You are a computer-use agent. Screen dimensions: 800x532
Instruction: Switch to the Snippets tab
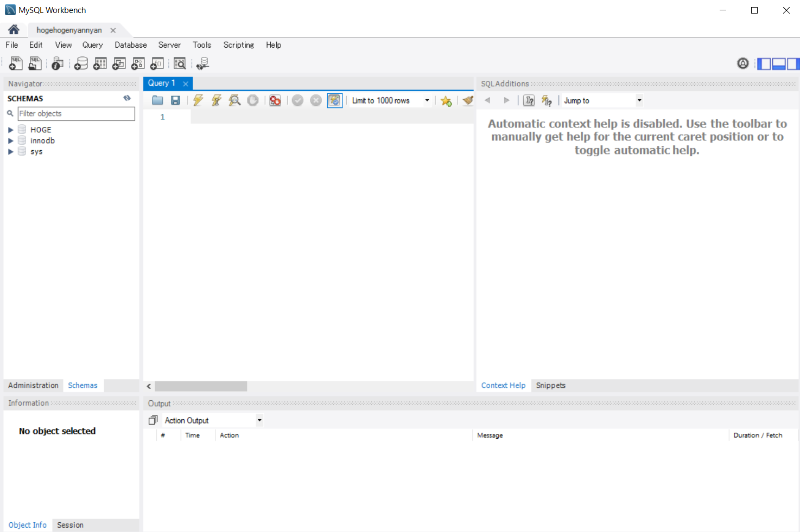pyautogui.click(x=550, y=386)
